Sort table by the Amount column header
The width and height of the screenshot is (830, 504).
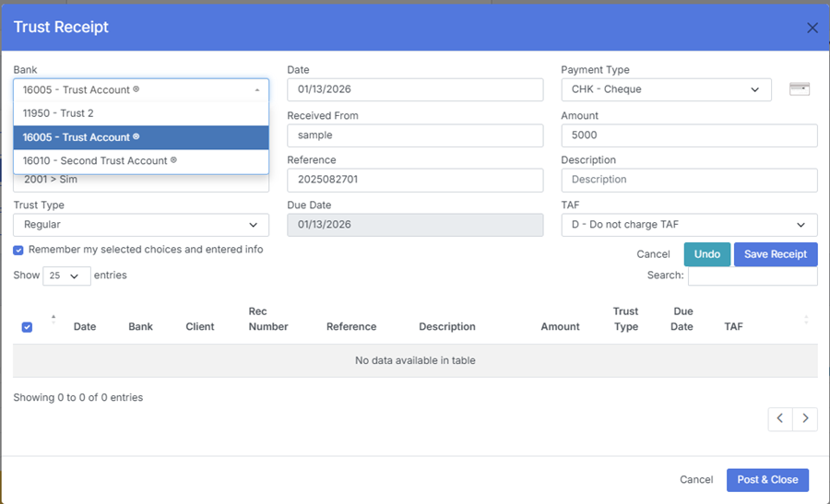point(560,327)
